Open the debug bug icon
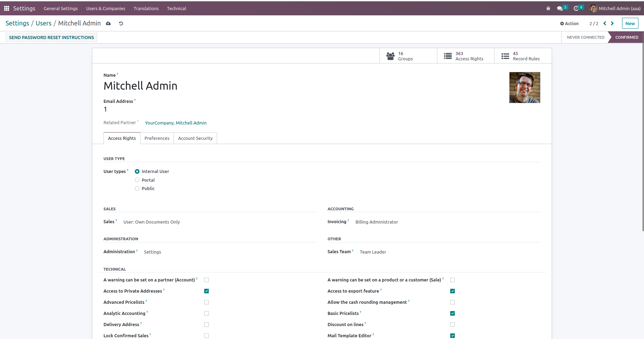644x339 pixels. (548, 8)
